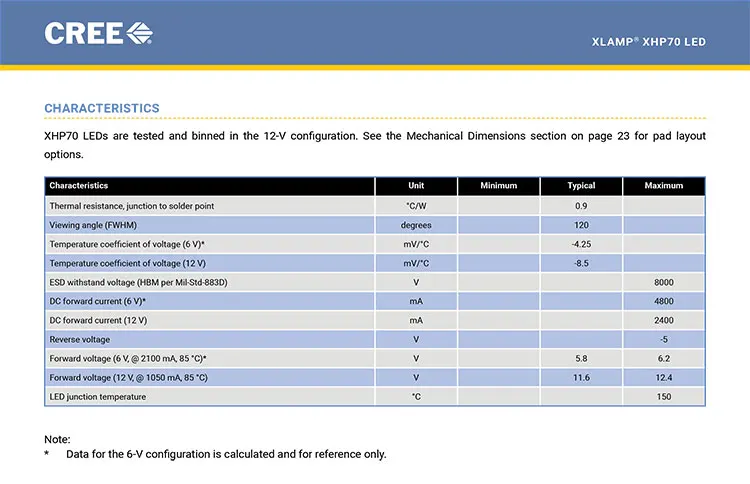Click the 'V' unit in Reverse voltage row
Image resolution: width=750 pixels, height=484 pixels.
point(416,340)
